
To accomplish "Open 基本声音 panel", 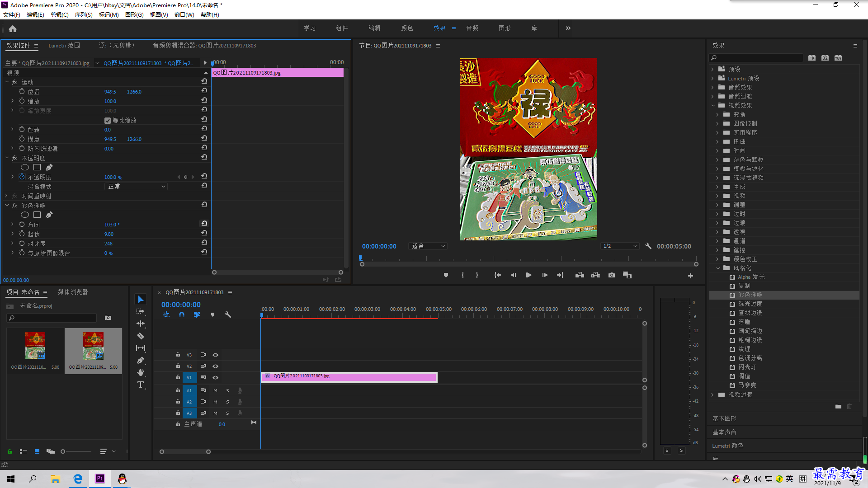I will [x=724, y=432].
